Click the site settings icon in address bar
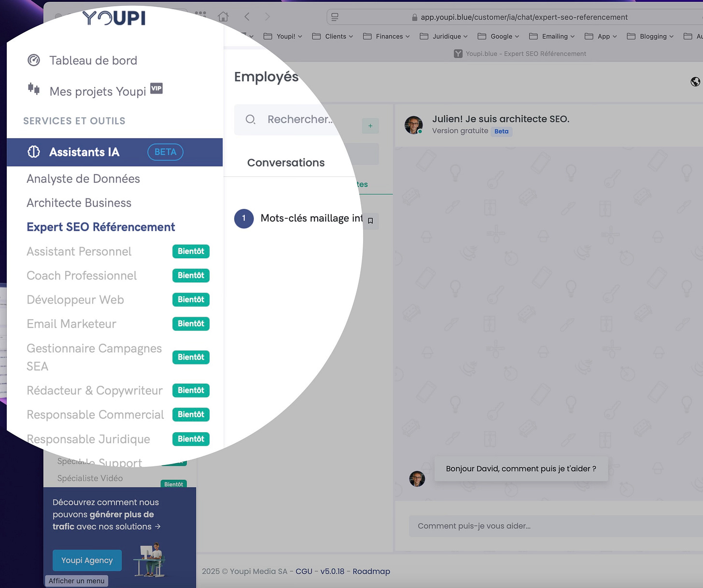Viewport: 703px width, 588px height. click(335, 17)
